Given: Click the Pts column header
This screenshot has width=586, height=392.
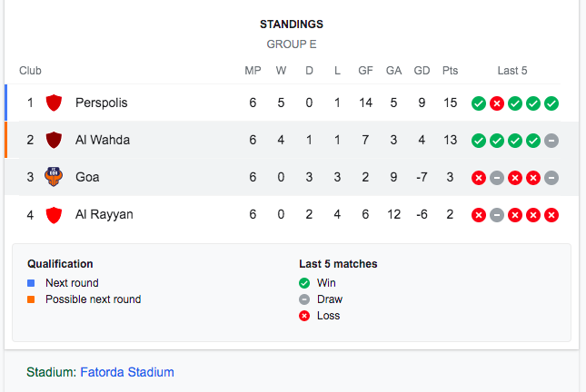Looking at the screenshot, I should point(450,71).
